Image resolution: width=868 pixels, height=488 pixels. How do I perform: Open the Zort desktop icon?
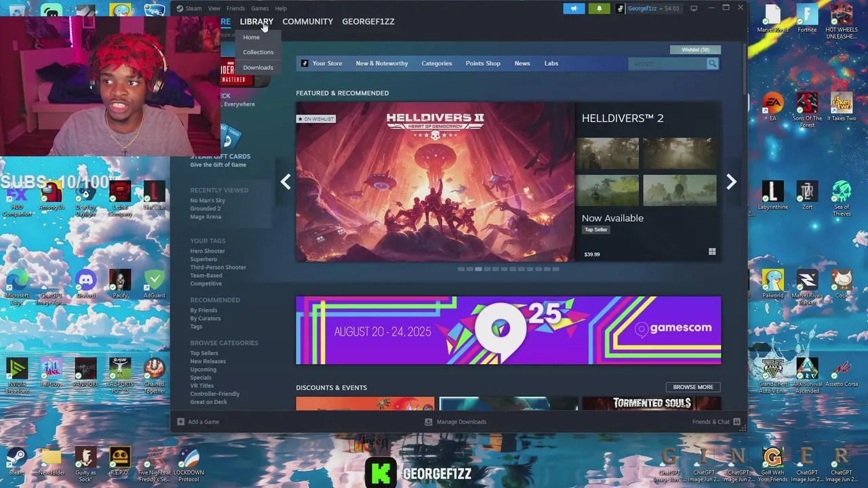807,195
